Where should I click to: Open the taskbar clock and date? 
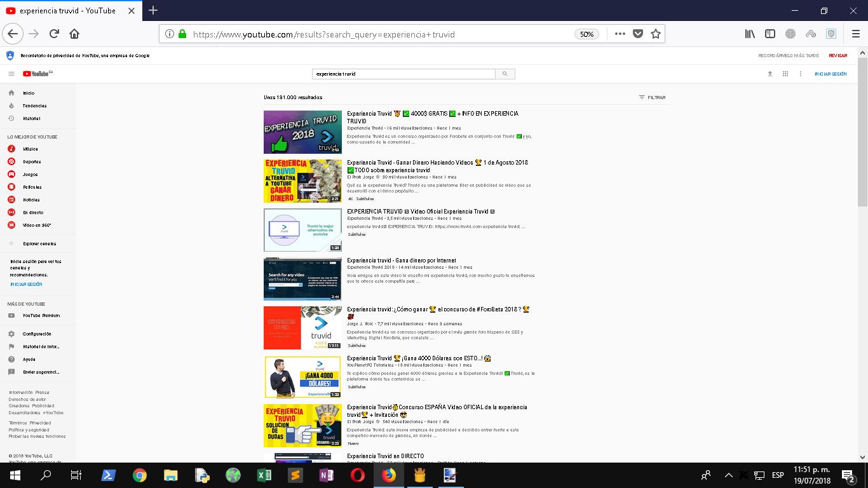[811, 475]
